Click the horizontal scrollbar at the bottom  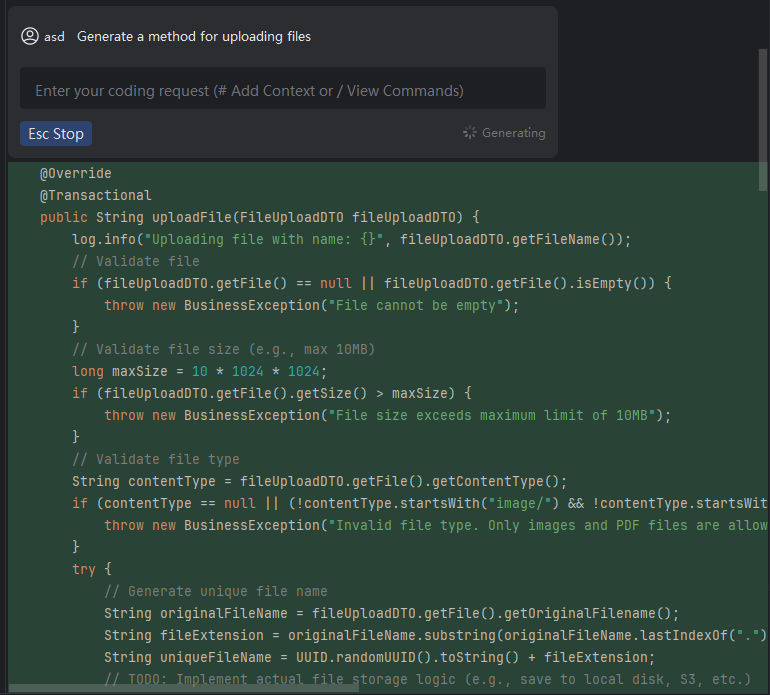click(x=180, y=688)
